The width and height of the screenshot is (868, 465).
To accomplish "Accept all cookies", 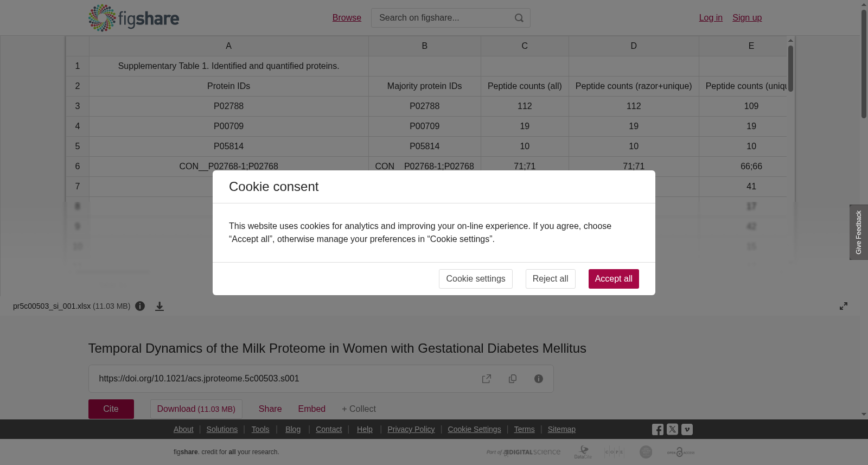I will 614,279.
